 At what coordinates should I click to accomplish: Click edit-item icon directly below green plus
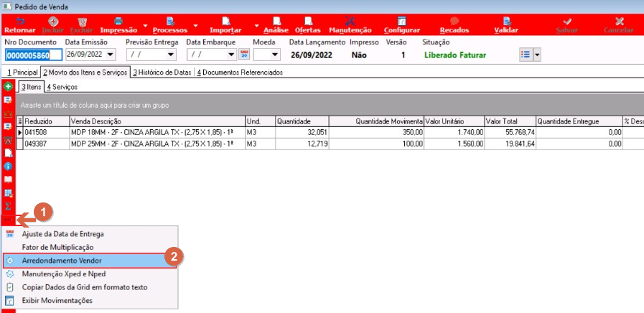click(x=8, y=101)
